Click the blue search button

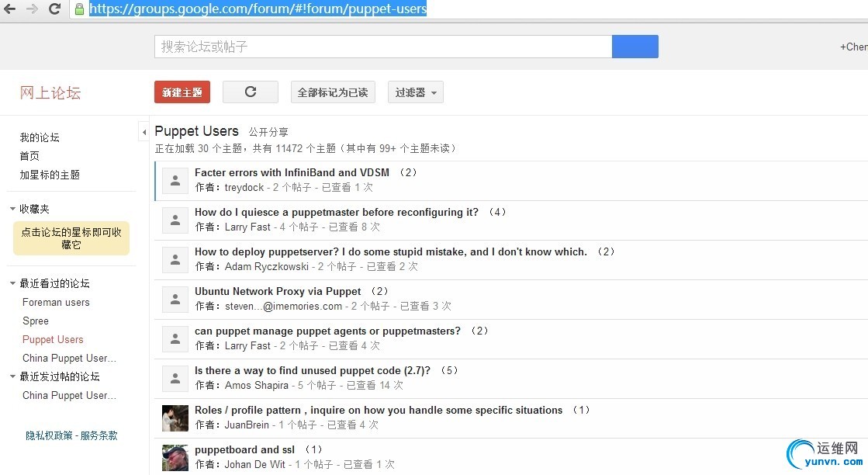tap(635, 47)
